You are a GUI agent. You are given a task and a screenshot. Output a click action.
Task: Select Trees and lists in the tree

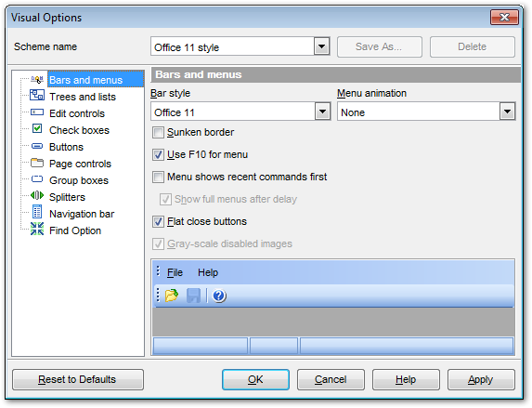click(x=83, y=97)
